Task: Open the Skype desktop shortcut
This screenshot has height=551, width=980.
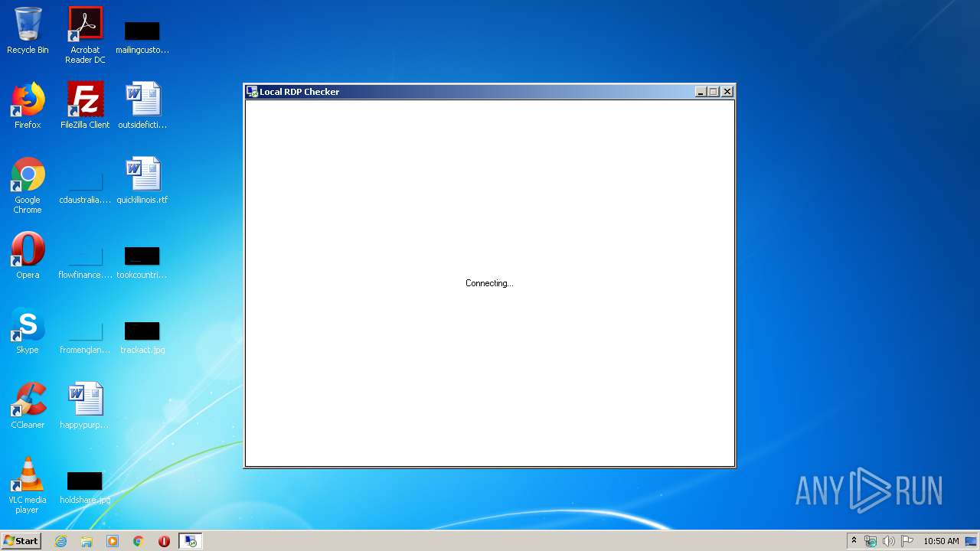Action: (x=28, y=331)
